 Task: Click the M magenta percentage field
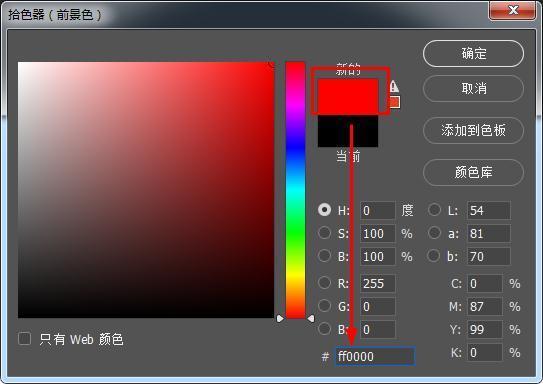tap(484, 306)
